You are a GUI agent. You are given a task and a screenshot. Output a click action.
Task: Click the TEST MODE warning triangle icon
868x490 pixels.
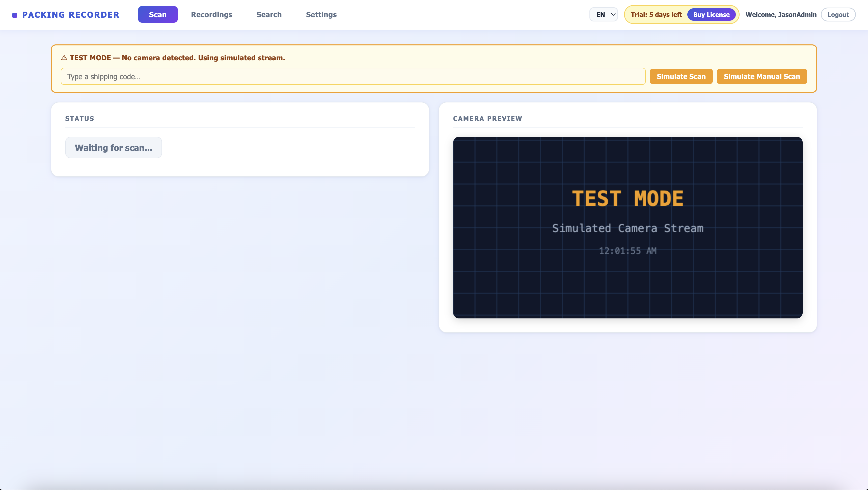pyautogui.click(x=64, y=58)
